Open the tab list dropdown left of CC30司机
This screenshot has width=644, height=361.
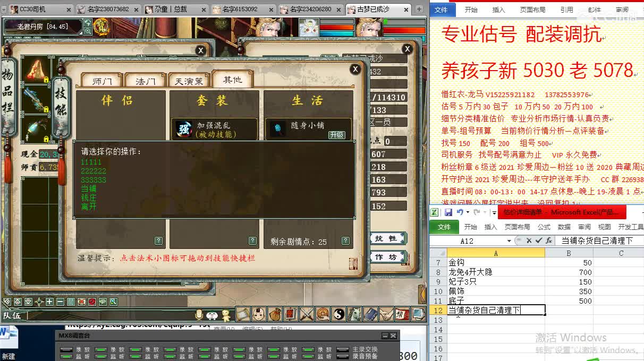coord(4,9)
